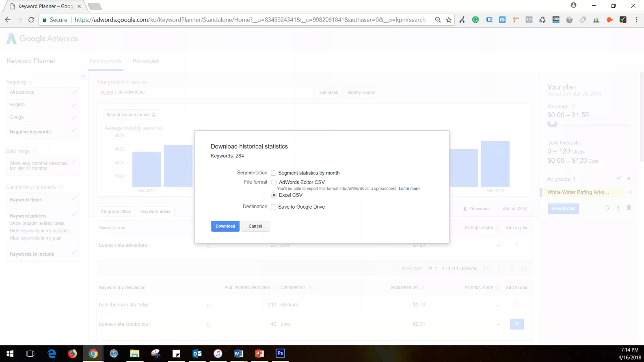The width and height of the screenshot is (644, 362).
Task: Open Show rows count dropdown
Action: point(432,268)
